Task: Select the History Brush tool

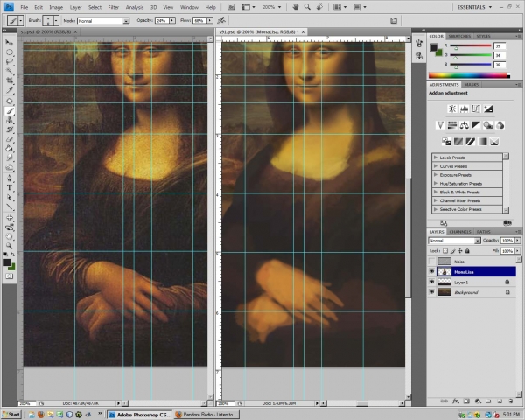Action: (x=9, y=129)
